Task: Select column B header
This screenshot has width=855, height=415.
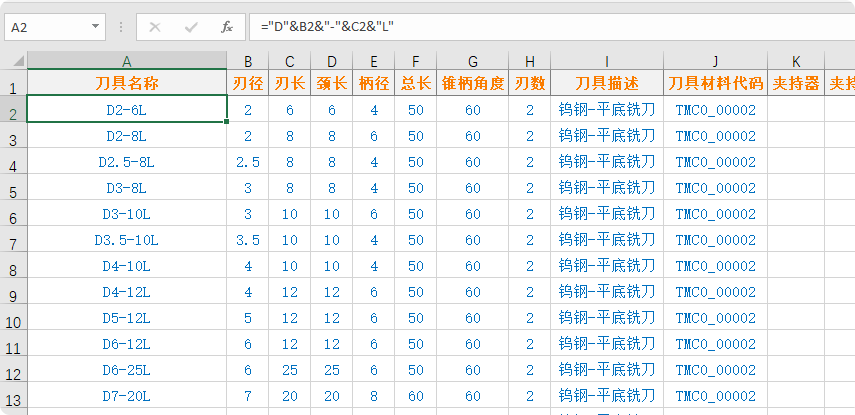Action: (248, 61)
